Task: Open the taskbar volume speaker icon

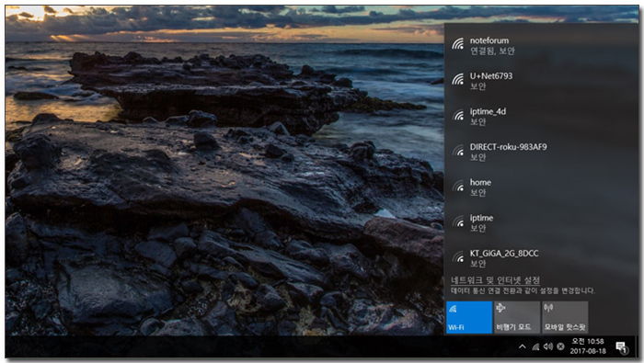Action: (548, 346)
